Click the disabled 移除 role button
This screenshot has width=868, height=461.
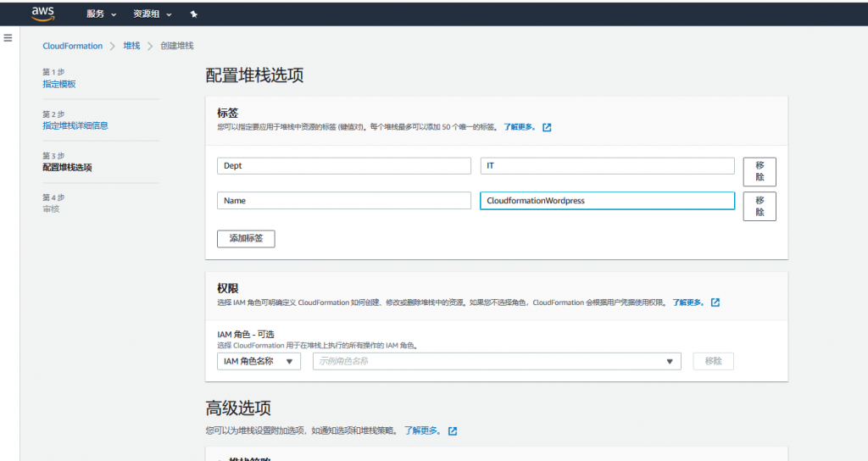click(x=713, y=361)
